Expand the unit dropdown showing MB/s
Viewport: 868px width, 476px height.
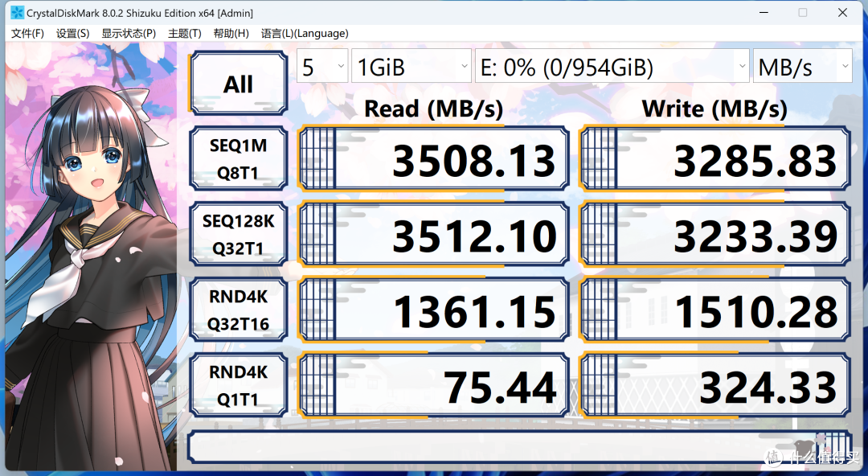(803, 66)
